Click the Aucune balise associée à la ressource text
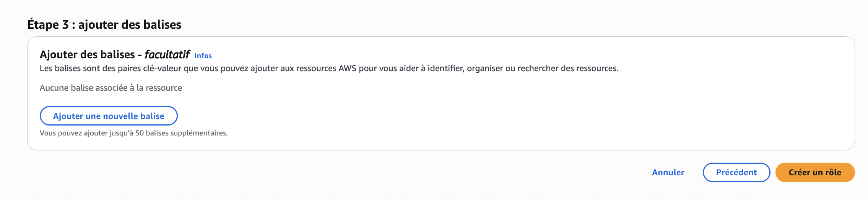Screen dimensions: 868x199 [111, 88]
